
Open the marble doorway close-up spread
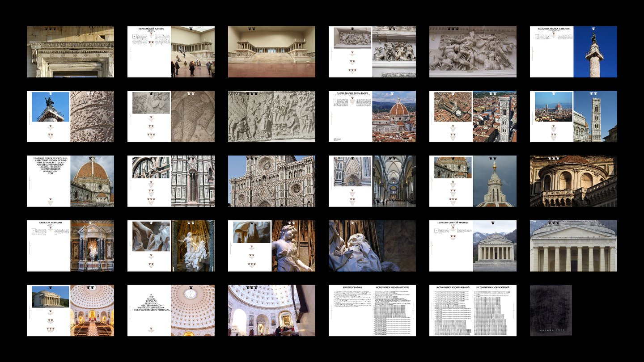70,51
